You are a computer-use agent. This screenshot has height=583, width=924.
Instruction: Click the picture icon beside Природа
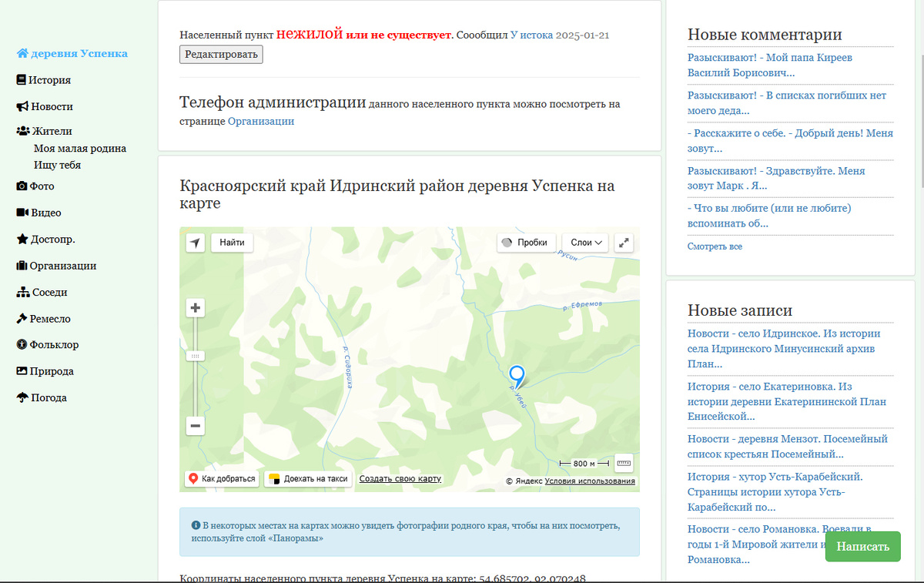(x=22, y=371)
